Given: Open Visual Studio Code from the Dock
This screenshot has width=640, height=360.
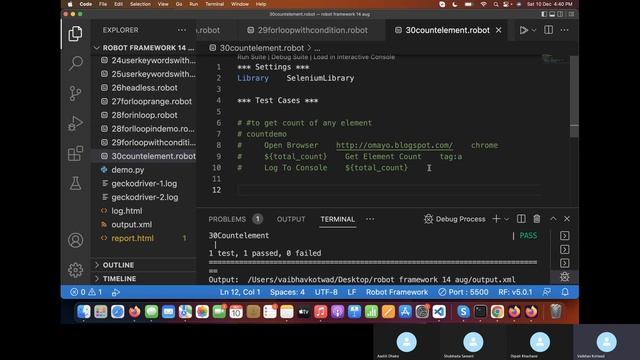Looking at the screenshot, I should (x=439, y=312).
